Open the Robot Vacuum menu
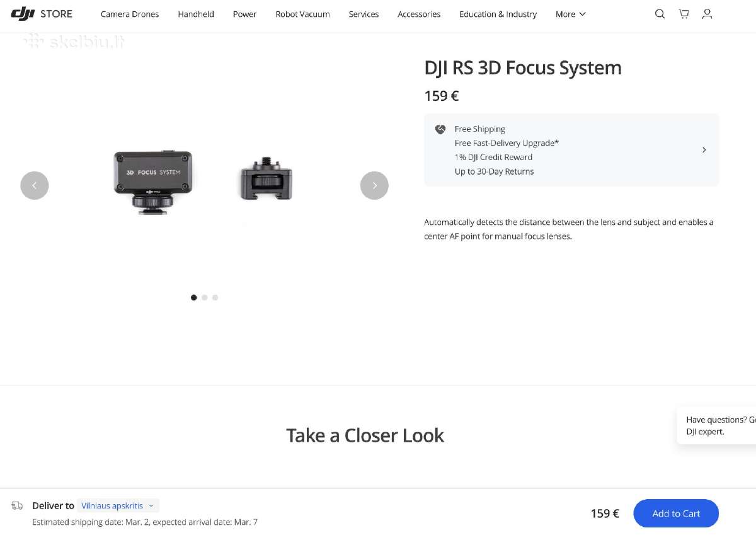Screen dimensions: 756x535 [302, 14]
